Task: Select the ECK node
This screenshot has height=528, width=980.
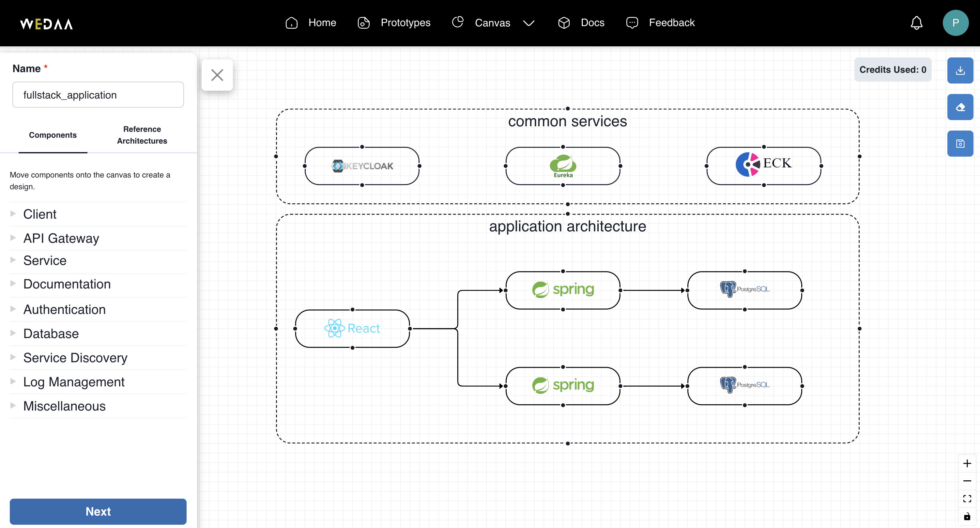Action: click(764, 166)
